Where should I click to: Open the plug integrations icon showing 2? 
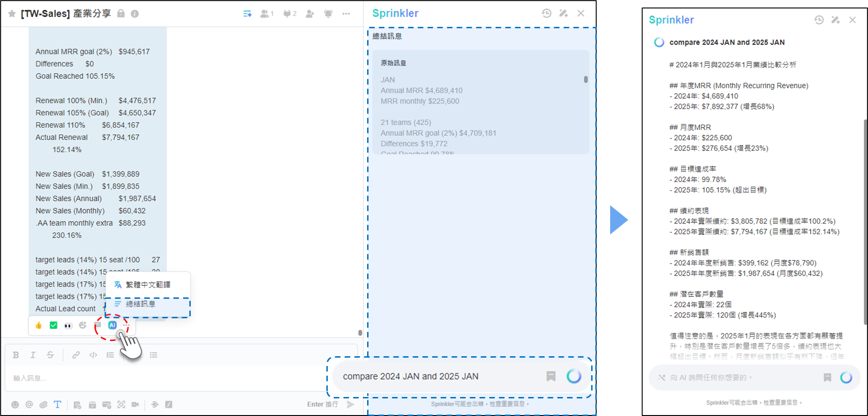pos(290,14)
